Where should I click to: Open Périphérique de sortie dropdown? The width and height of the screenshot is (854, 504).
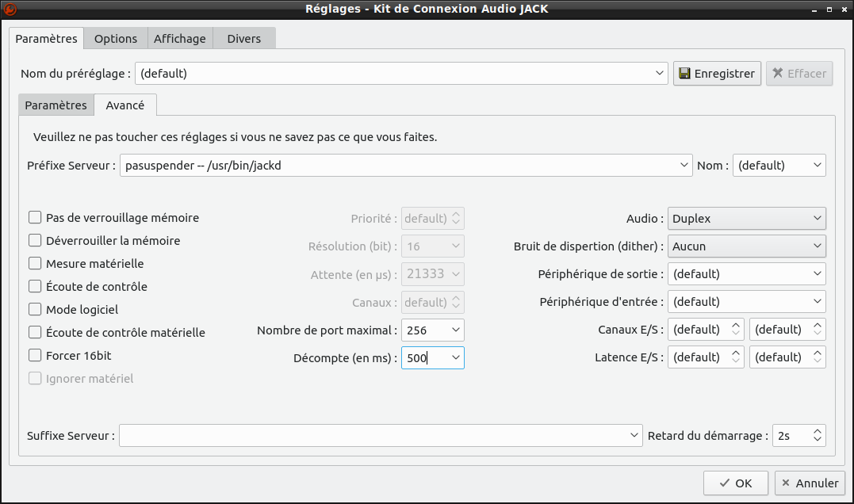(747, 273)
